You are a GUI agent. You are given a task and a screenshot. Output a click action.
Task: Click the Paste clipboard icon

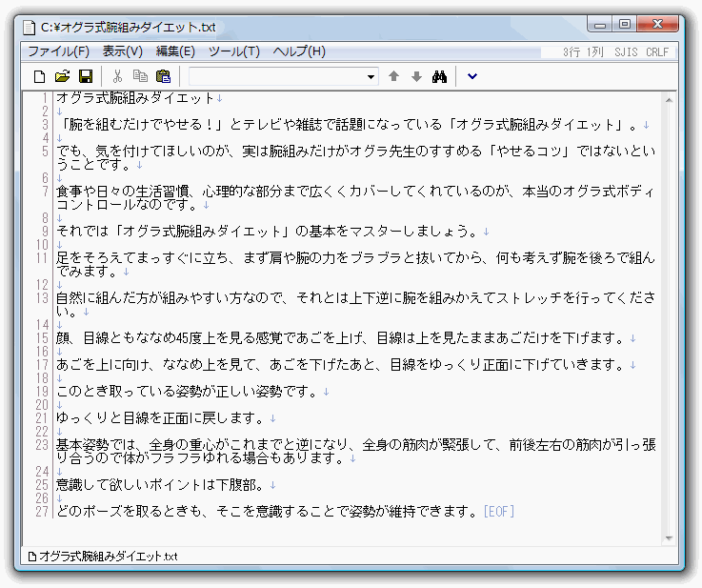click(x=163, y=76)
